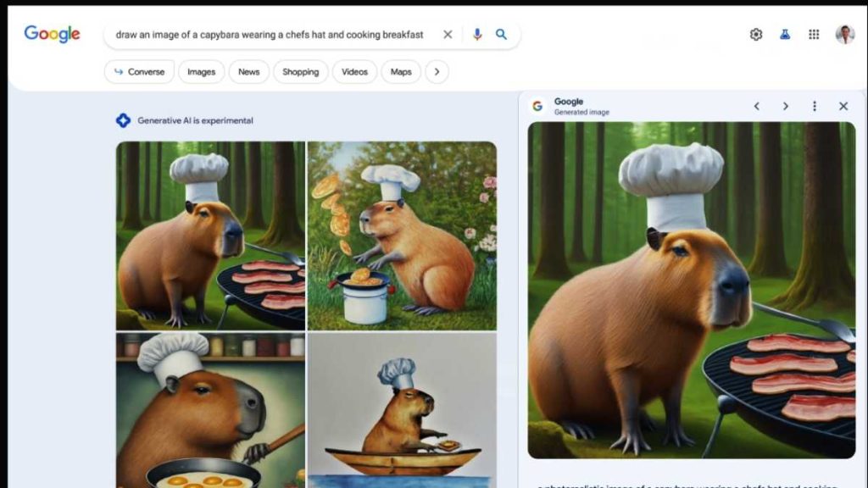Clear the search query text
The height and width of the screenshot is (488, 868).
tap(448, 35)
